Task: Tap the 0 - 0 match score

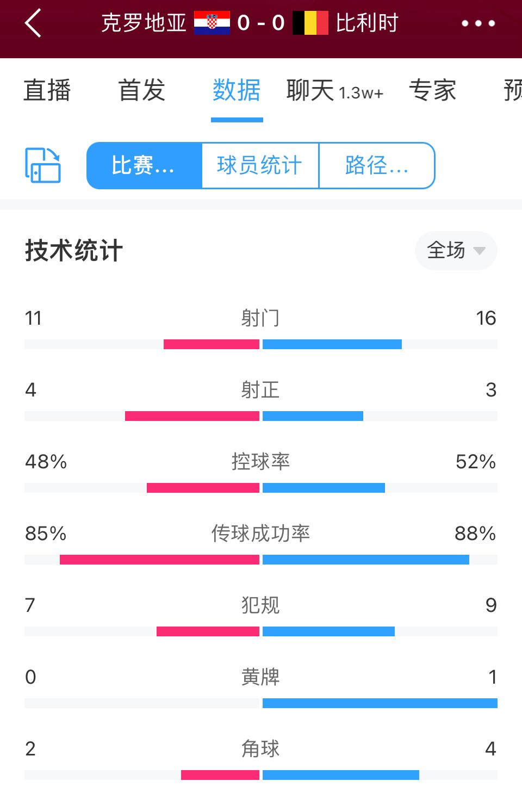Action: (x=261, y=23)
